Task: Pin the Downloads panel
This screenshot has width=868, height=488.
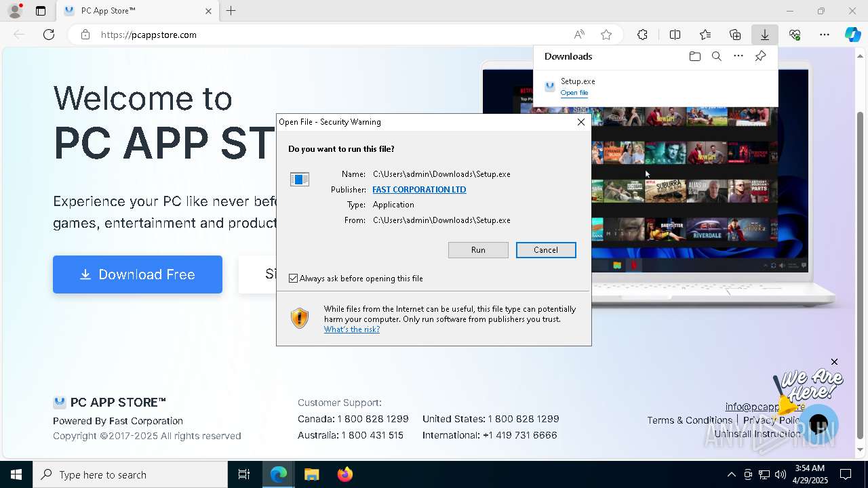Action: pos(760,56)
